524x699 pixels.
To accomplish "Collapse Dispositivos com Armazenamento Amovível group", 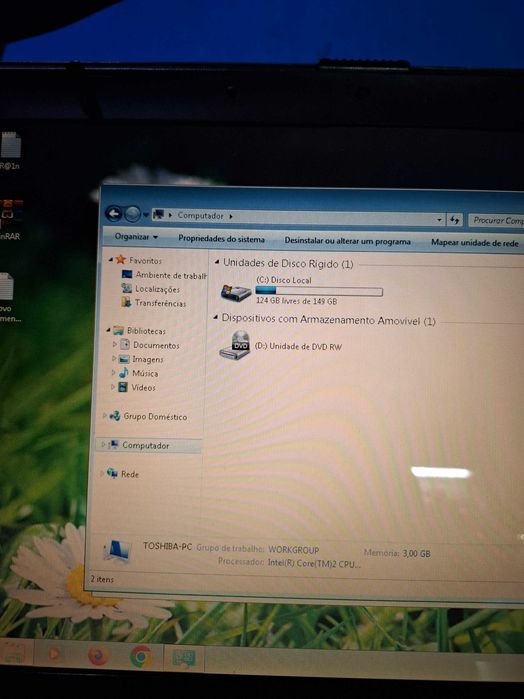I will click(x=215, y=317).
